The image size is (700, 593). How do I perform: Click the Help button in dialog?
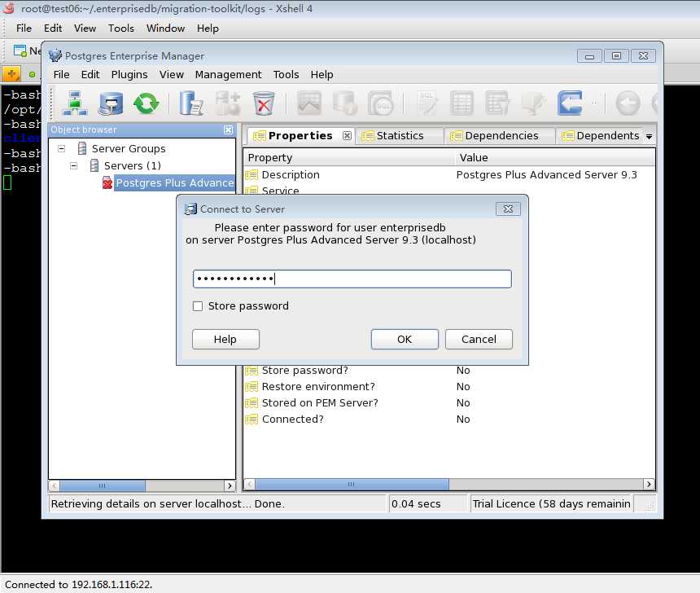click(x=225, y=339)
